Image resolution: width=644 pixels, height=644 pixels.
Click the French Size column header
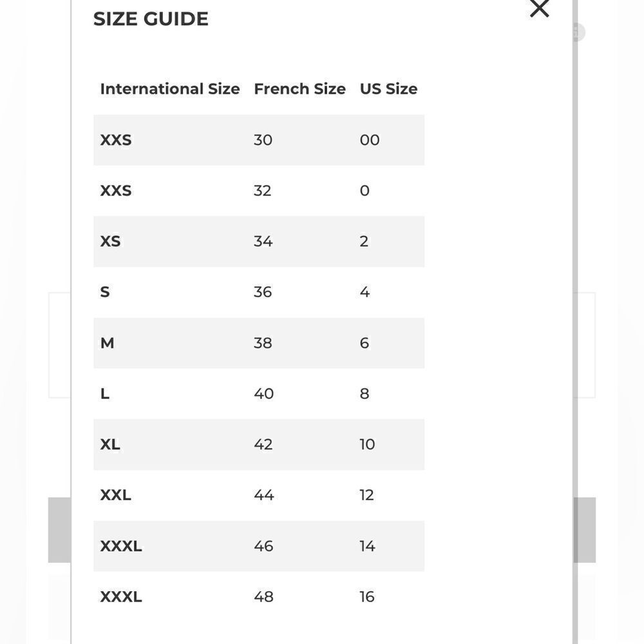pos(299,89)
